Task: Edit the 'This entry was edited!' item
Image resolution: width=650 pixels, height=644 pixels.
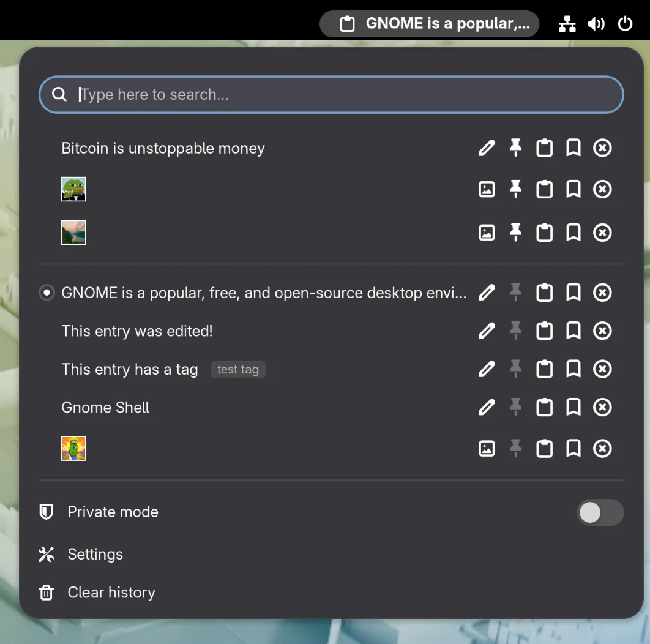Action: [486, 331]
